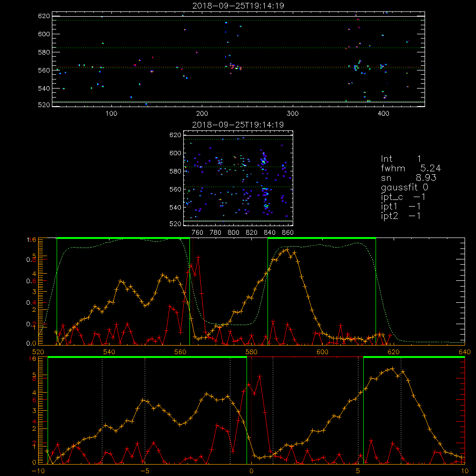Click x-axis label 540 under third plot
Viewport: 476px width, 476px height.
(x=109, y=352)
